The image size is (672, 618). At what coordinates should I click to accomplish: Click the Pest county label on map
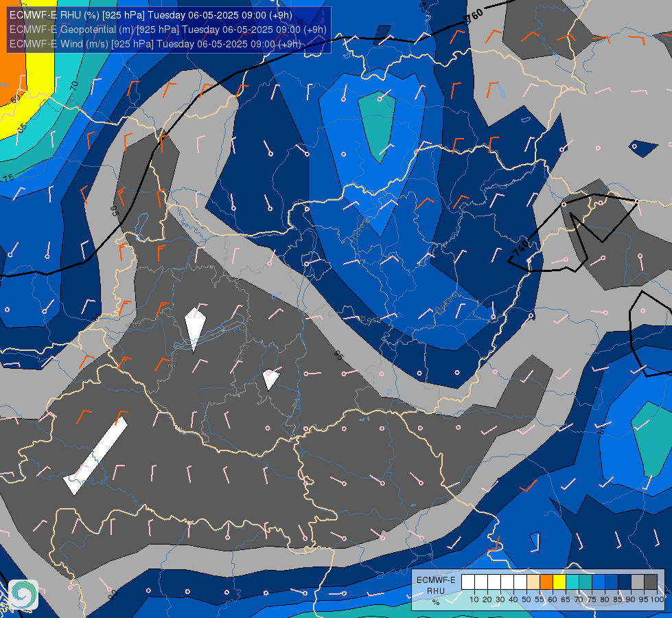point(368,320)
